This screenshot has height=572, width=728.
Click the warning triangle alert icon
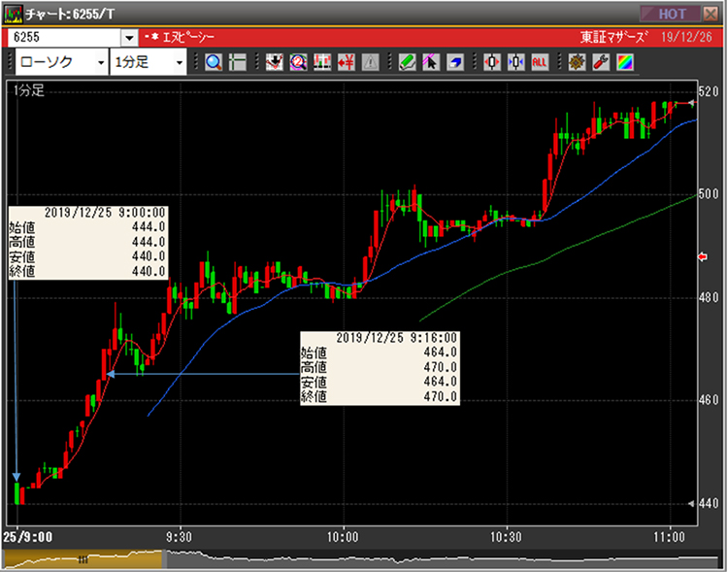[x=370, y=62]
